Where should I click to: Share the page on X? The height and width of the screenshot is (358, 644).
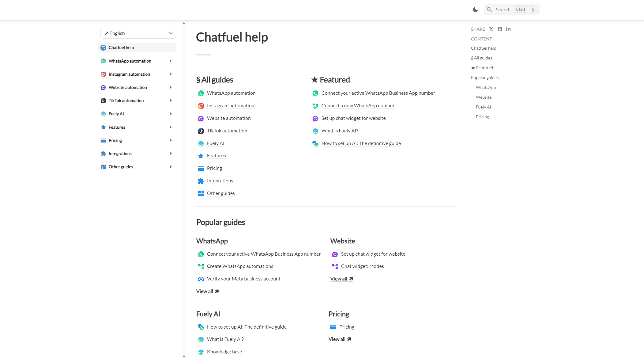pyautogui.click(x=491, y=29)
